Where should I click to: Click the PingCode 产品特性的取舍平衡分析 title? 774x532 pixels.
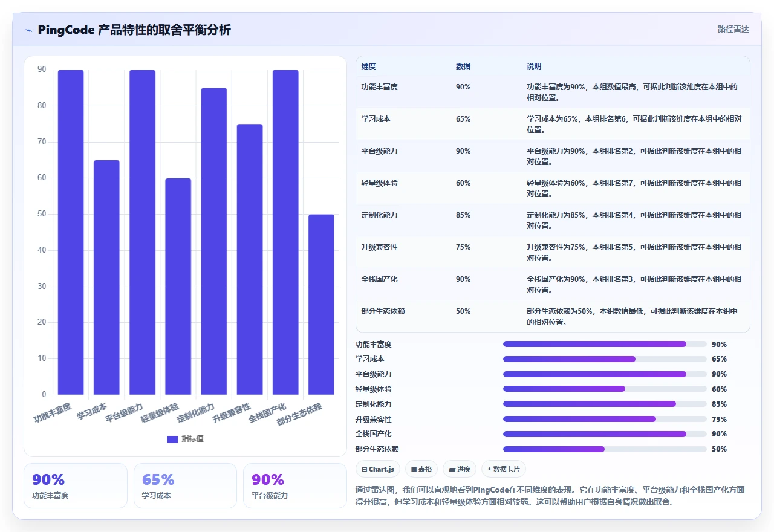[x=134, y=30]
